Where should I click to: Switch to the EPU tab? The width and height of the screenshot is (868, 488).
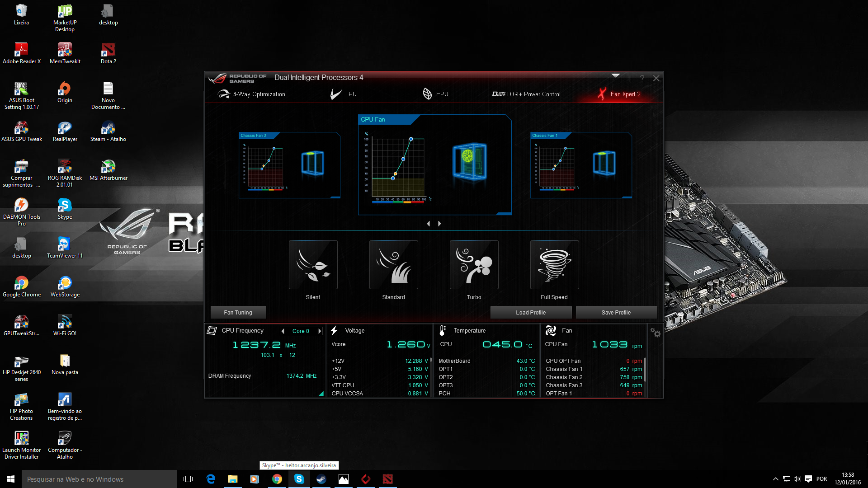[436, 94]
